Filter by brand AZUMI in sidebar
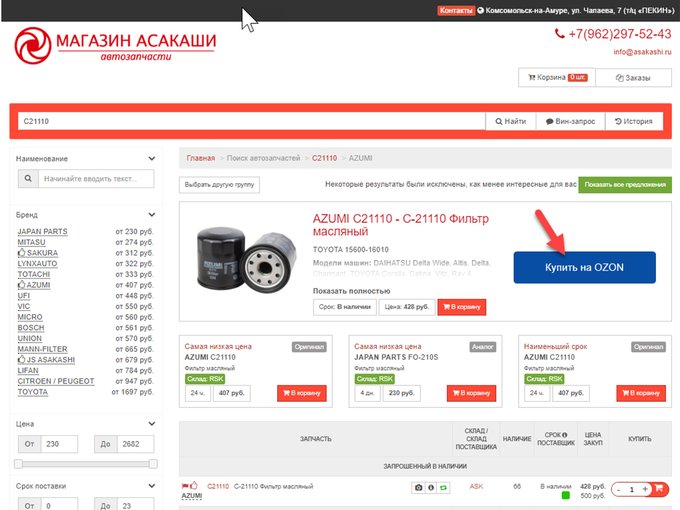Screen dimensions: 680x510 coord(34,285)
